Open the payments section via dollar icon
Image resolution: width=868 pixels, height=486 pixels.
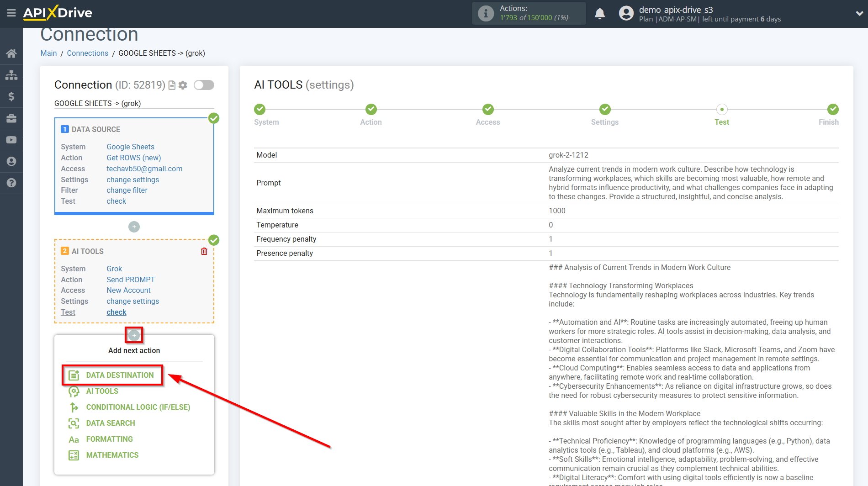pyautogui.click(x=11, y=96)
